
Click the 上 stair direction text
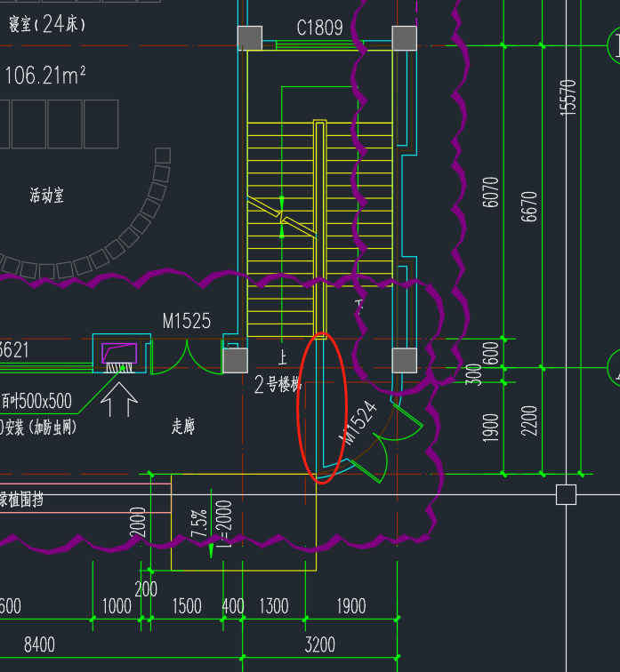(x=282, y=357)
